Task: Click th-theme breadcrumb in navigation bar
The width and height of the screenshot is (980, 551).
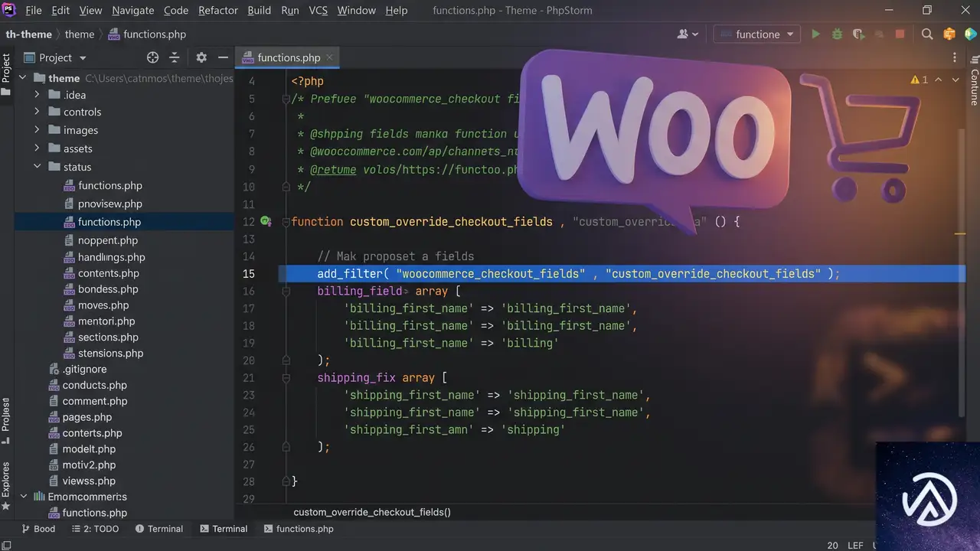Action: (29, 34)
